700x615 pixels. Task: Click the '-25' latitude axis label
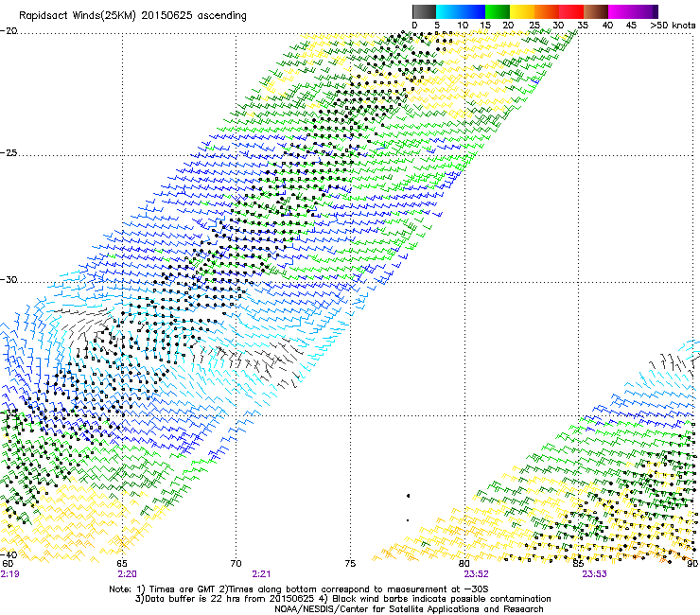[9, 152]
